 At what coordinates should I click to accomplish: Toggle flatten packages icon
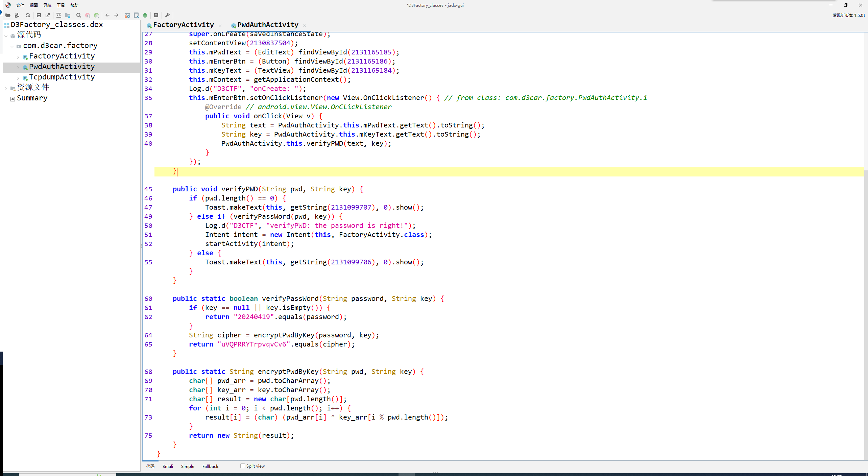coord(68,15)
